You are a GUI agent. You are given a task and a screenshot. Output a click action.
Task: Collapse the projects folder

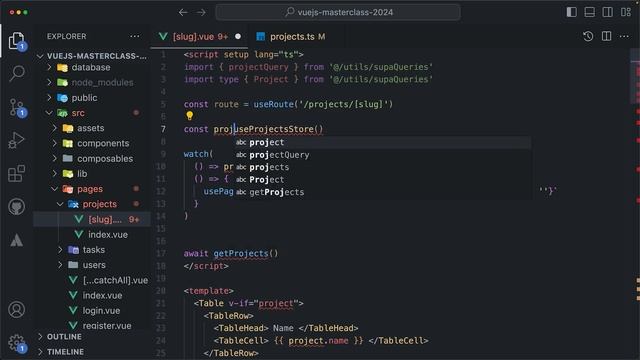tap(92, 204)
